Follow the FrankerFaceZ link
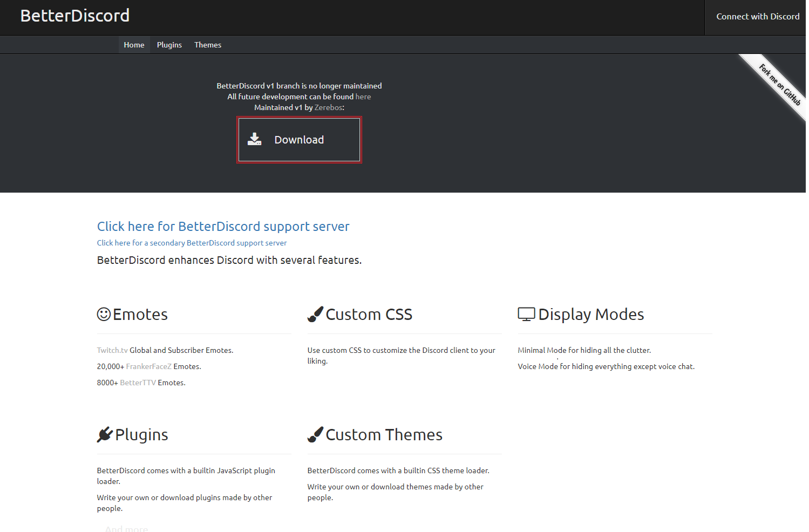The image size is (809, 532). 148,366
